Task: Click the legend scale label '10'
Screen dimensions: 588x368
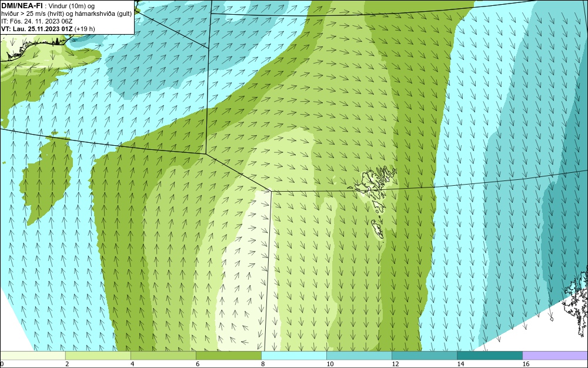Action: (330, 364)
